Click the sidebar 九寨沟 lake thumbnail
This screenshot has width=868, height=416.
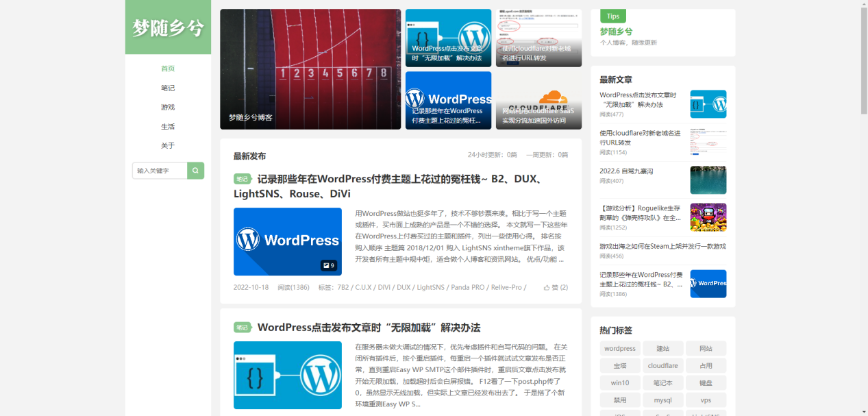point(708,180)
